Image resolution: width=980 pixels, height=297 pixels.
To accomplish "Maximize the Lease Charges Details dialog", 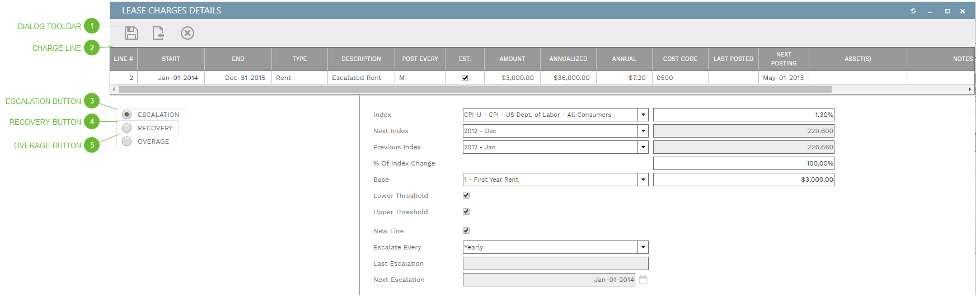I will tap(948, 11).
